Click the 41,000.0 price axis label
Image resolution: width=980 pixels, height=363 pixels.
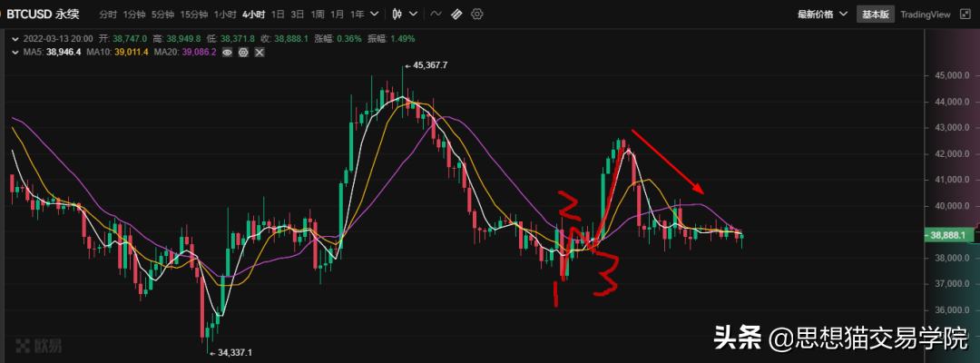951,180
